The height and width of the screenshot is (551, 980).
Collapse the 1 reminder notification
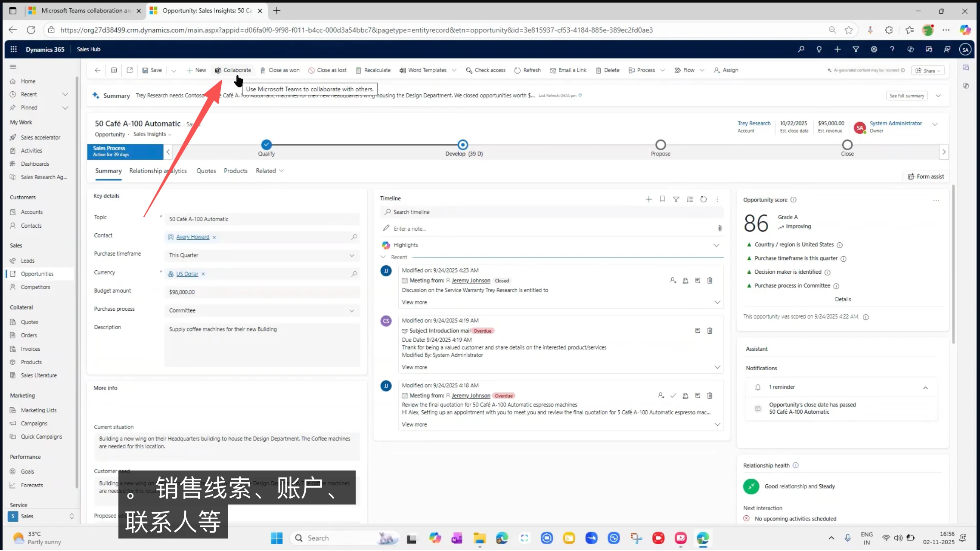[x=925, y=387]
